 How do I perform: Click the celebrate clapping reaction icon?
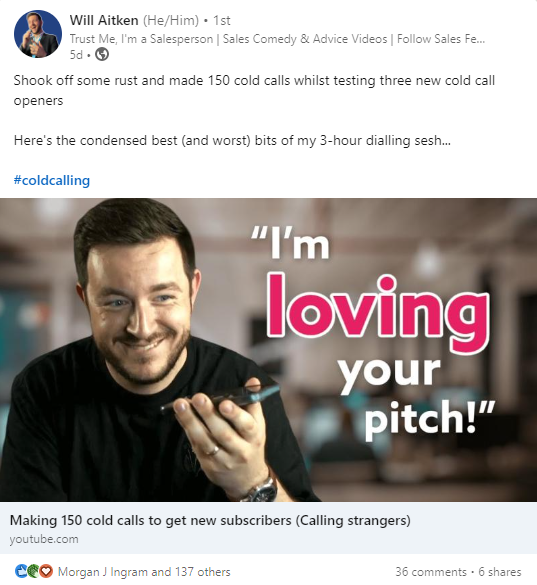click(34, 571)
